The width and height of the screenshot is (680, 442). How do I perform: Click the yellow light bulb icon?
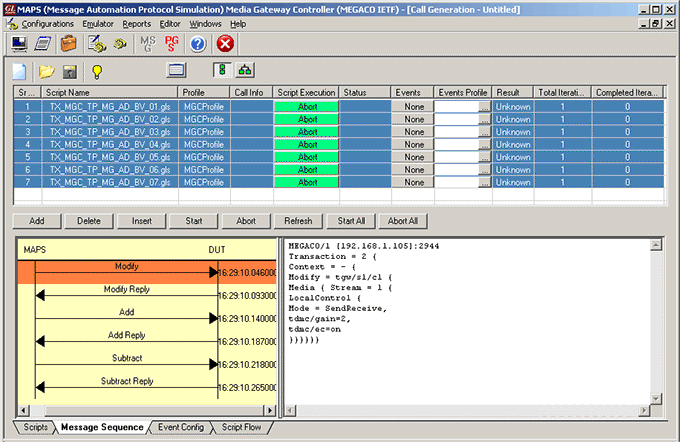click(x=97, y=72)
